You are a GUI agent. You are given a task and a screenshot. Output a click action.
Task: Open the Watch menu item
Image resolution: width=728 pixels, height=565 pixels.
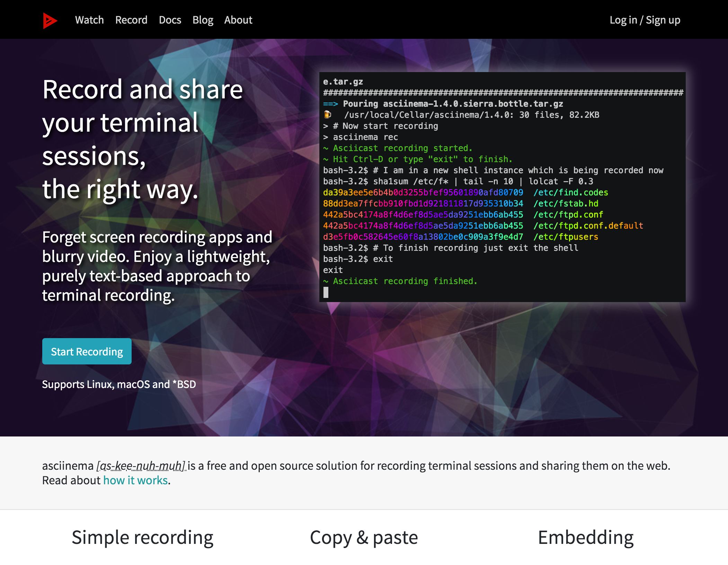(x=89, y=20)
